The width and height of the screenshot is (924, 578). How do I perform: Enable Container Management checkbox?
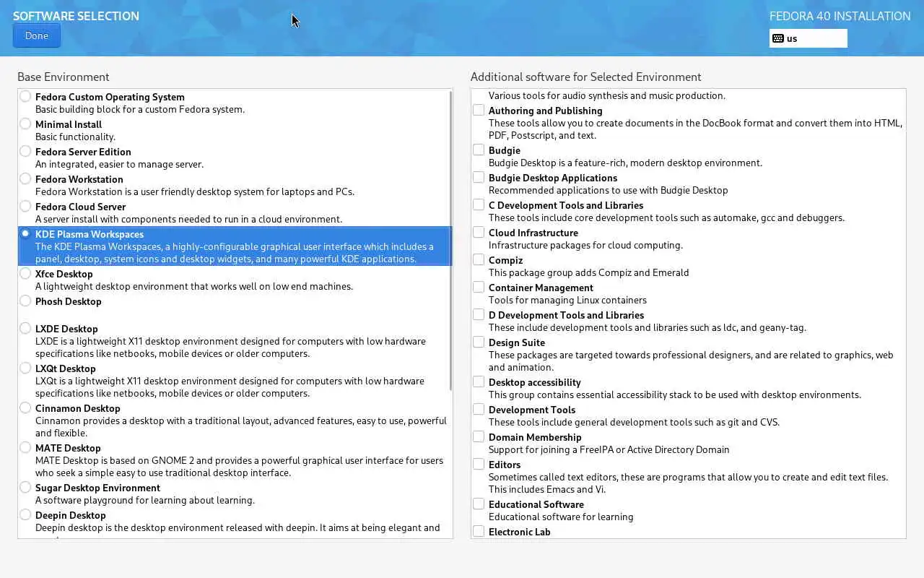click(479, 287)
